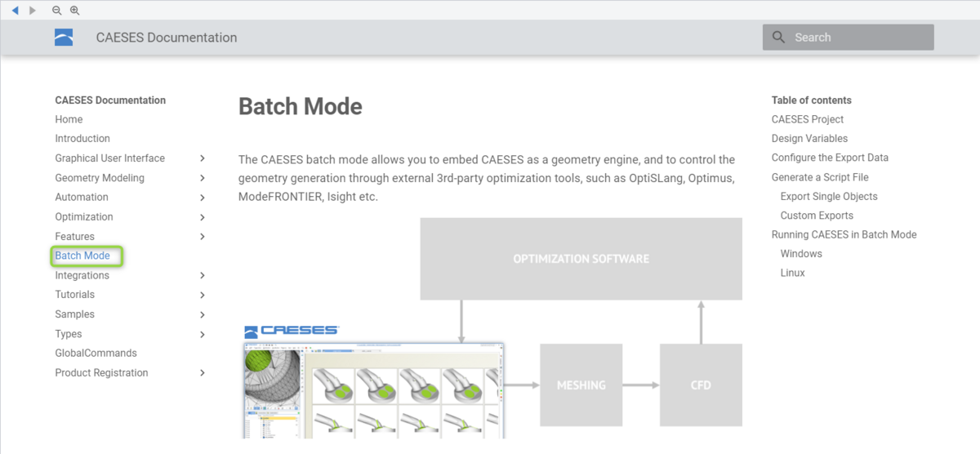Jump to Configure the Export Data
The height and width of the screenshot is (454, 980).
(x=830, y=158)
